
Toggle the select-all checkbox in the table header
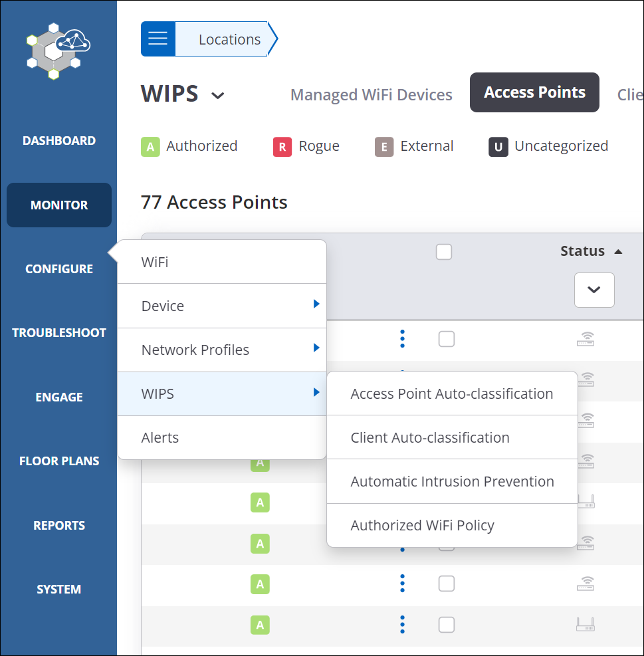click(x=444, y=252)
